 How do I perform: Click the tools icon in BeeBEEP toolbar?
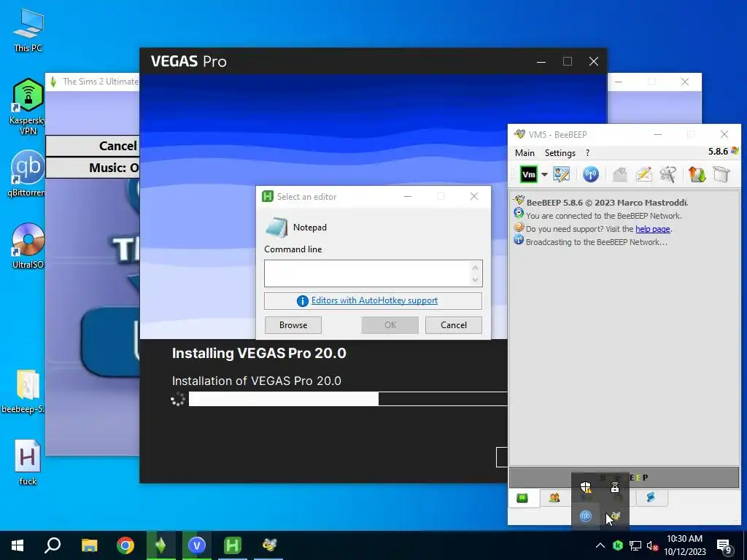tap(668, 174)
